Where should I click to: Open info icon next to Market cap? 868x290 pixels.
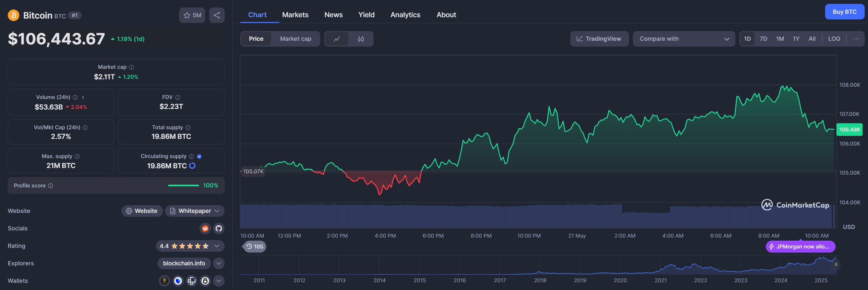(132, 67)
